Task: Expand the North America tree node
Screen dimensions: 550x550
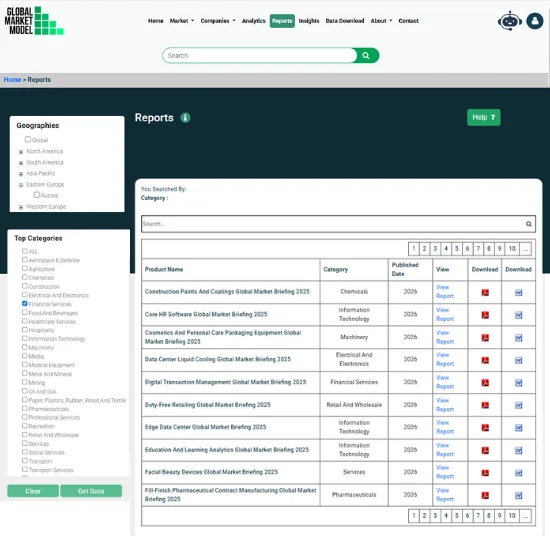Action: click(x=21, y=152)
